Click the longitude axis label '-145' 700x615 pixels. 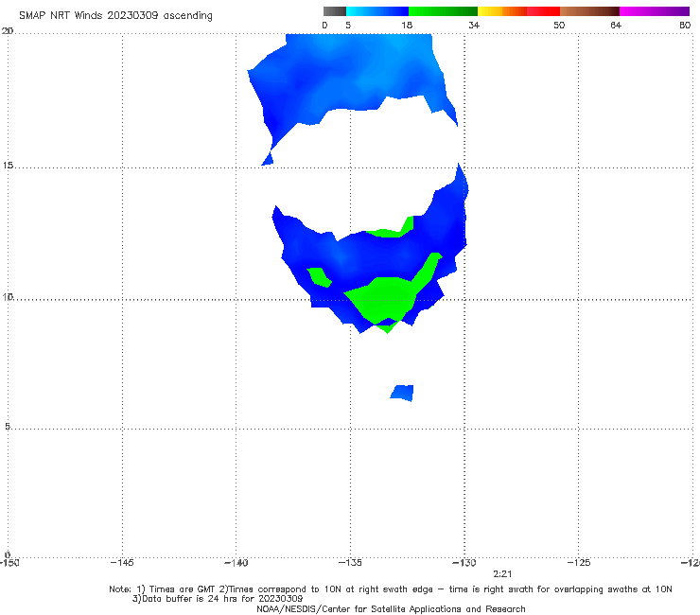(x=122, y=563)
